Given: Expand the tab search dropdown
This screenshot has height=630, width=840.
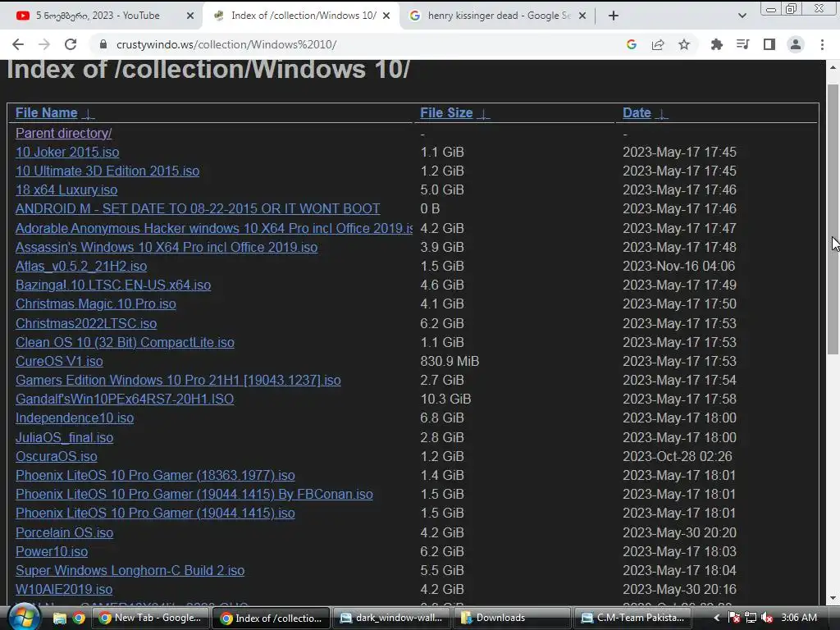Looking at the screenshot, I should 742,16.
